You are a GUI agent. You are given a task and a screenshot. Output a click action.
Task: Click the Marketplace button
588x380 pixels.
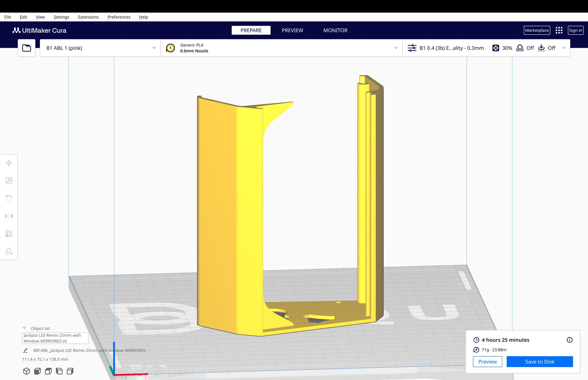[537, 30]
